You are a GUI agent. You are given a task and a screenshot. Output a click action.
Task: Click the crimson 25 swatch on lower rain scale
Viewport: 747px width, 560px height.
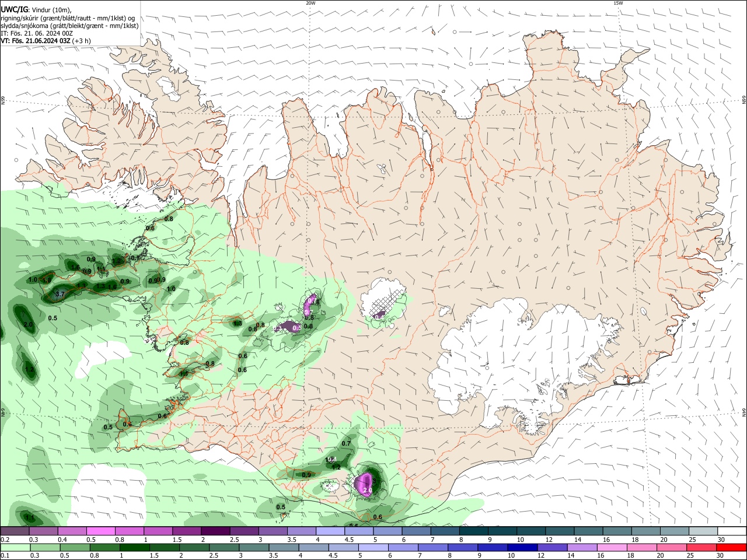[x=701, y=547]
